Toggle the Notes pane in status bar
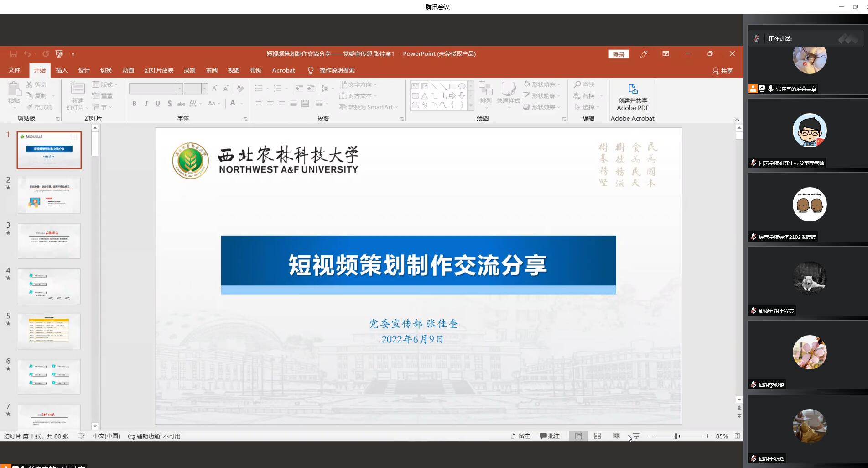The image size is (868, 468). click(520, 436)
